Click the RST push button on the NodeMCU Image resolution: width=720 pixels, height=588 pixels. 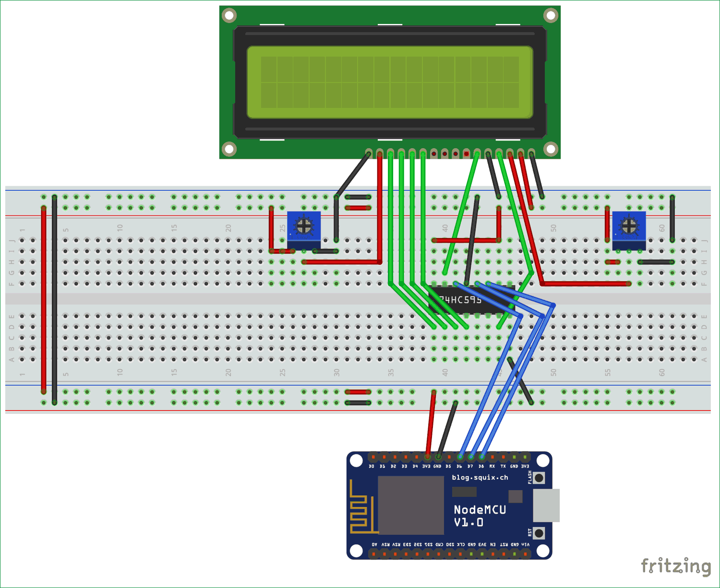(539, 533)
